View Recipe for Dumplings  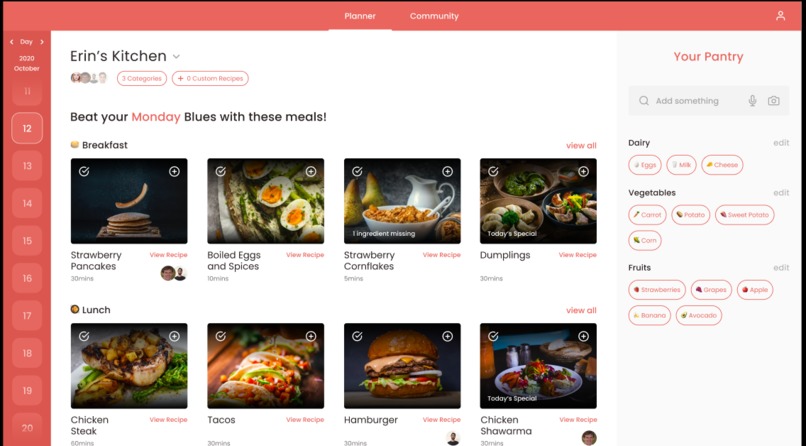click(578, 255)
